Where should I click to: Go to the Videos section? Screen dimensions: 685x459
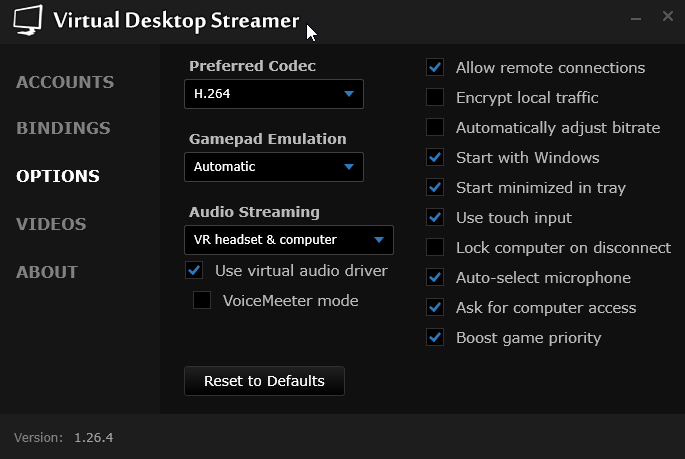click(51, 224)
